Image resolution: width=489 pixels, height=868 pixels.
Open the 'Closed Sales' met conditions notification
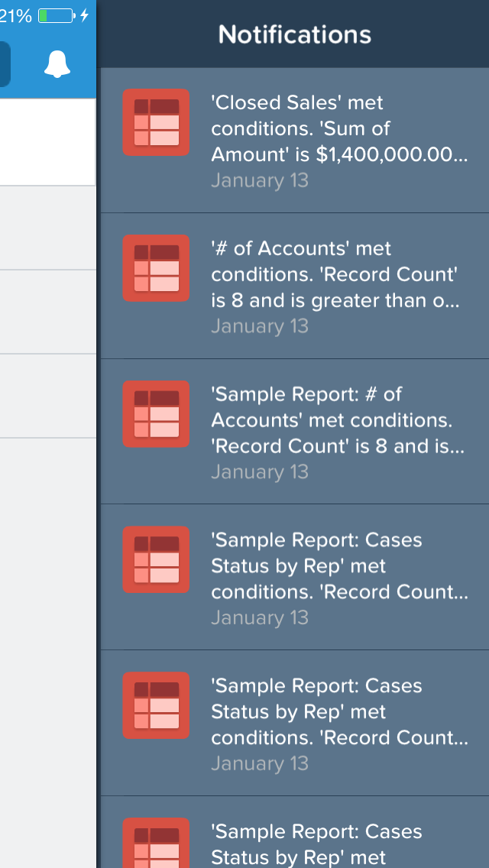(338, 128)
